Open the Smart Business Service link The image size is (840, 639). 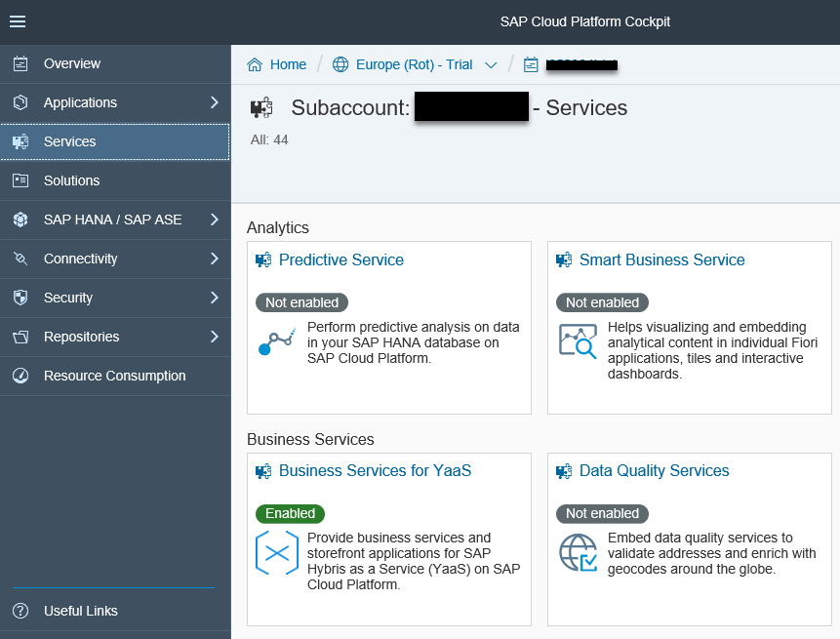click(x=661, y=260)
